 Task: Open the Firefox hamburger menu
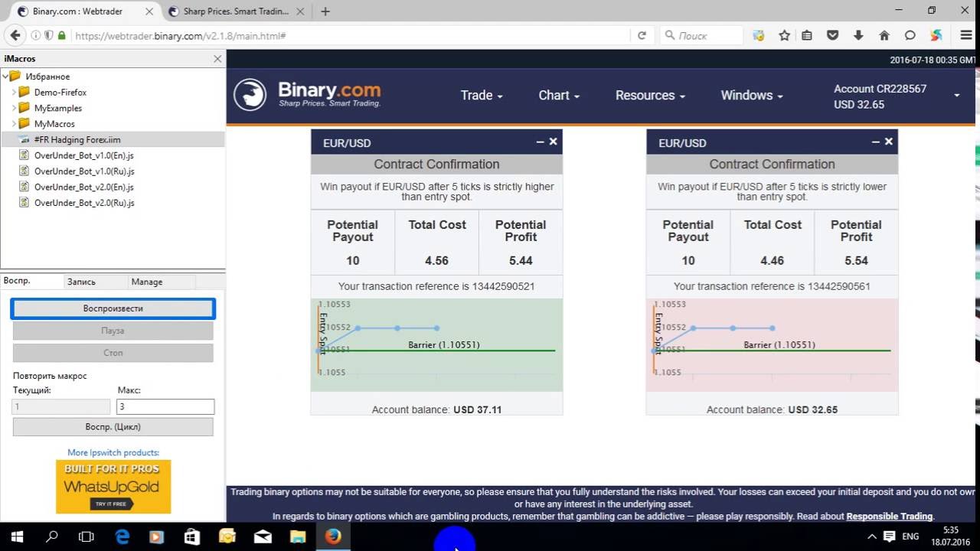point(965,35)
